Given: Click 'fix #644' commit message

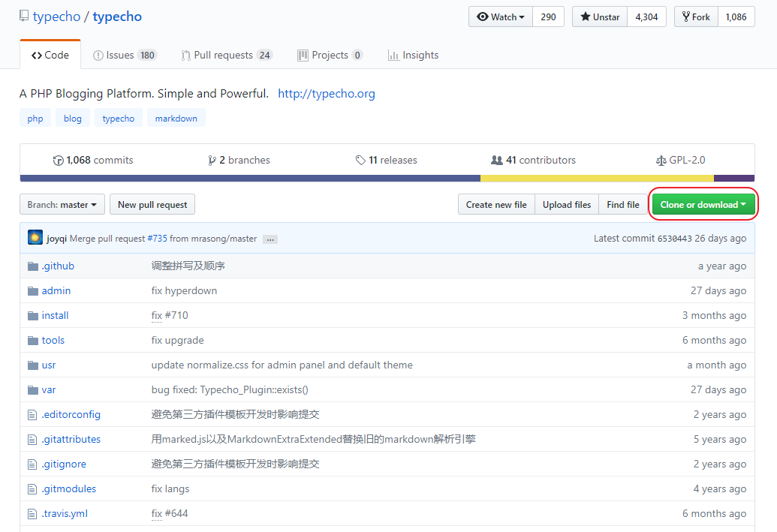Looking at the screenshot, I should [x=170, y=514].
